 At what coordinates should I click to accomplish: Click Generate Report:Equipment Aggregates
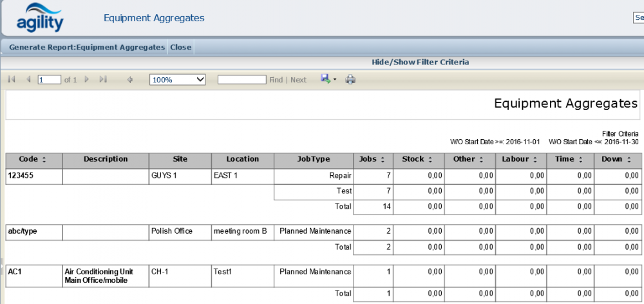click(x=87, y=47)
